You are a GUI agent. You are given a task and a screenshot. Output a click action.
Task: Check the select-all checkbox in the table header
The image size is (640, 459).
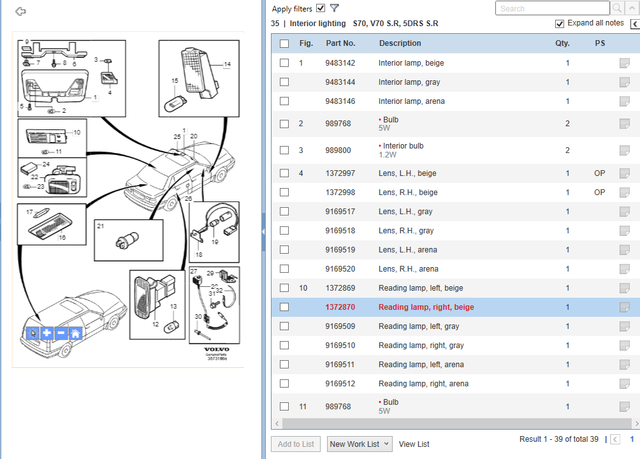tap(285, 44)
